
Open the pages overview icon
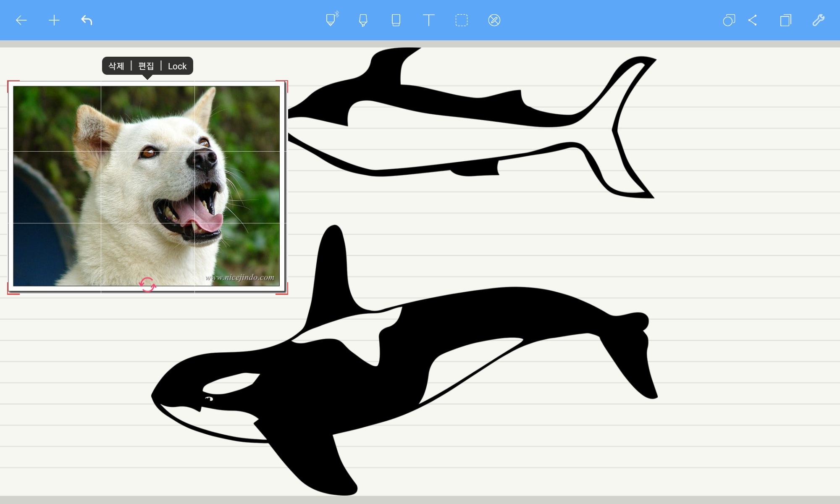[785, 20]
